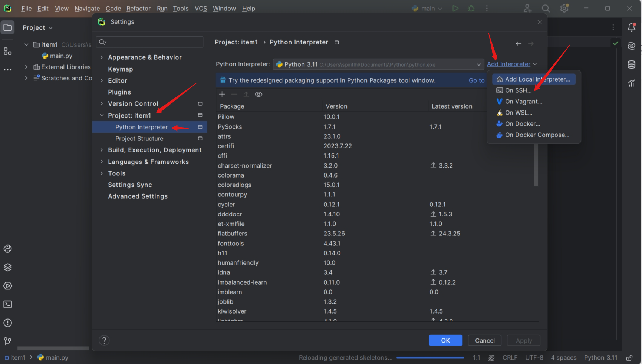
Task: Open the Notifications bell icon
Action: [632, 27]
